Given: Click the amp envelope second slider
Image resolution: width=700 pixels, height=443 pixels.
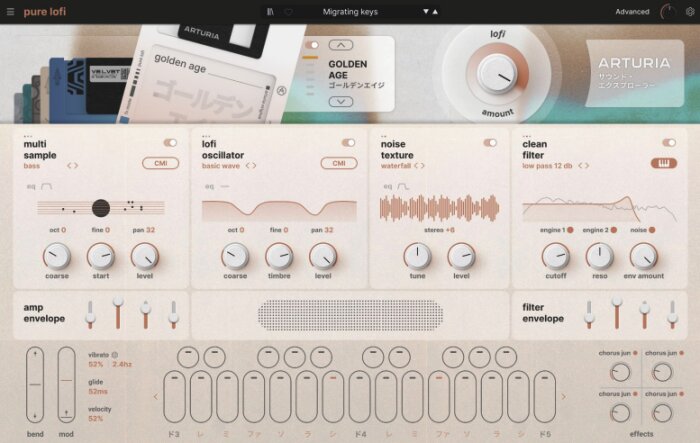Looking at the screenshot, I should [118, 313].
